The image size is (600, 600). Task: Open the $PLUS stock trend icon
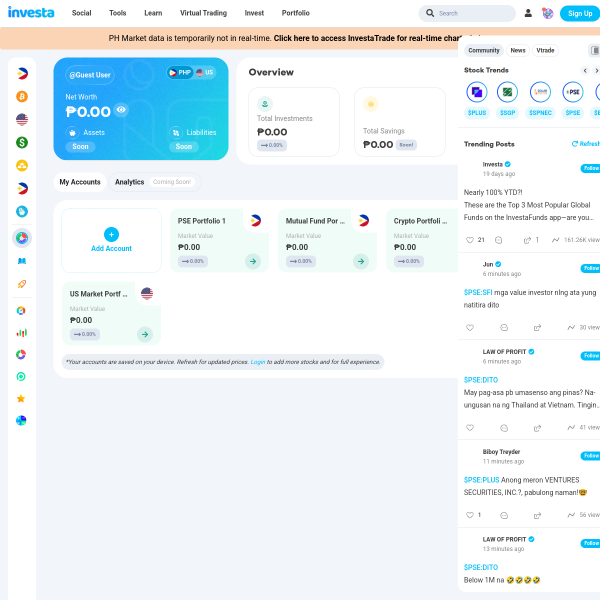(x=477, y=92)
